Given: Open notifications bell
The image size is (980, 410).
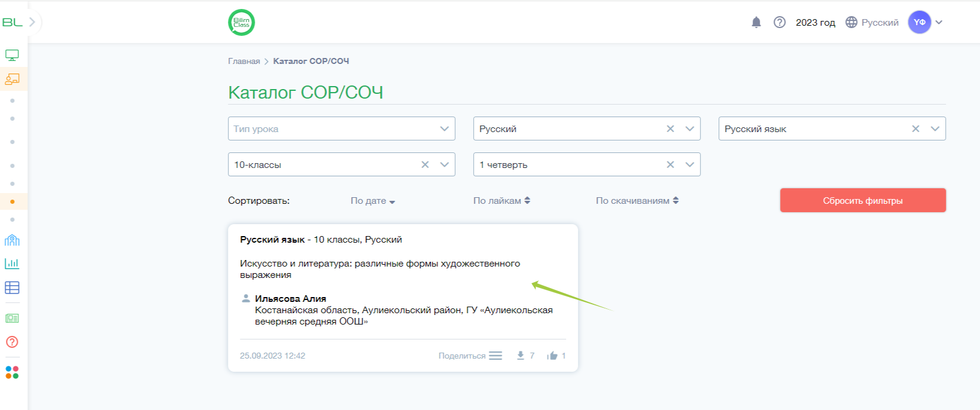Looking at the screenshot, I should [x=756, y=22].
